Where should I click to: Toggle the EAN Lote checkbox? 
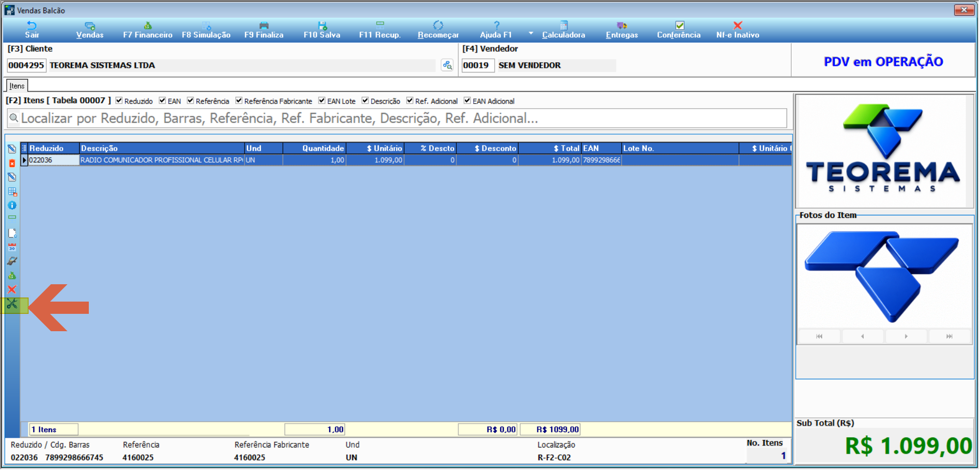pyautogui.click(x=322, y=101)
